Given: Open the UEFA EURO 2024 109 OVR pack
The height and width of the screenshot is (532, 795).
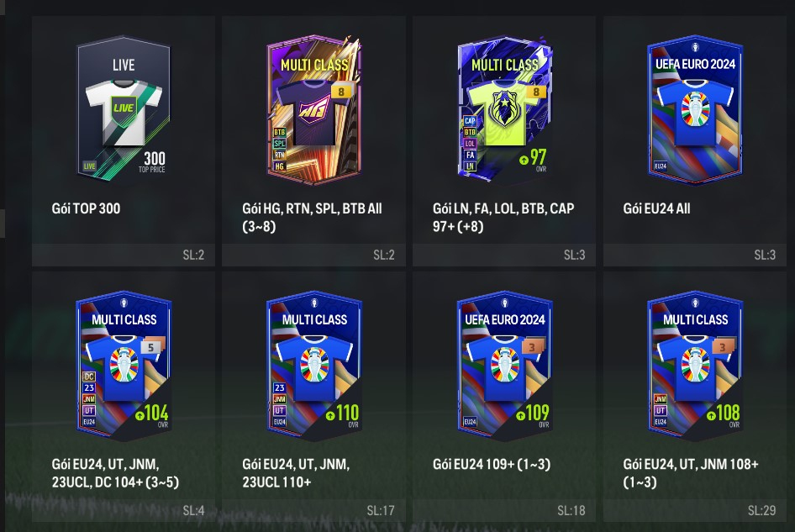Looking at the screenshot, I should click(x=505, y=364).
